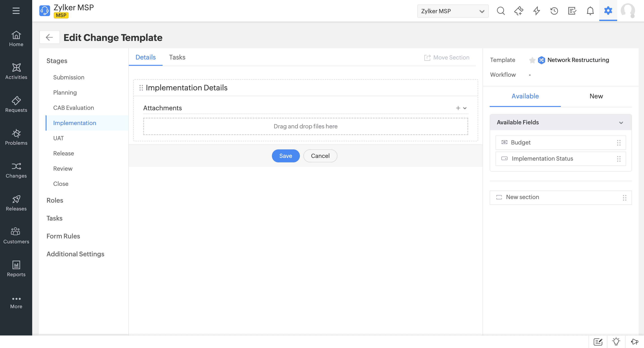The height and width of the screenshot is (348, 644).
Task: Expand the Attachments options chevron
Action: [465, 108]
